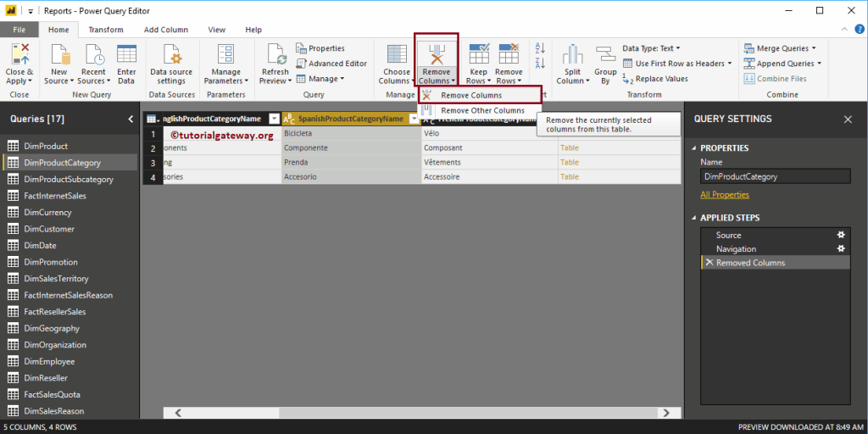Viewport: 868px width, 434px height.
Task: Collapse the PROPERTIES section
Action: pyautogui.click(x=694, y=148)
